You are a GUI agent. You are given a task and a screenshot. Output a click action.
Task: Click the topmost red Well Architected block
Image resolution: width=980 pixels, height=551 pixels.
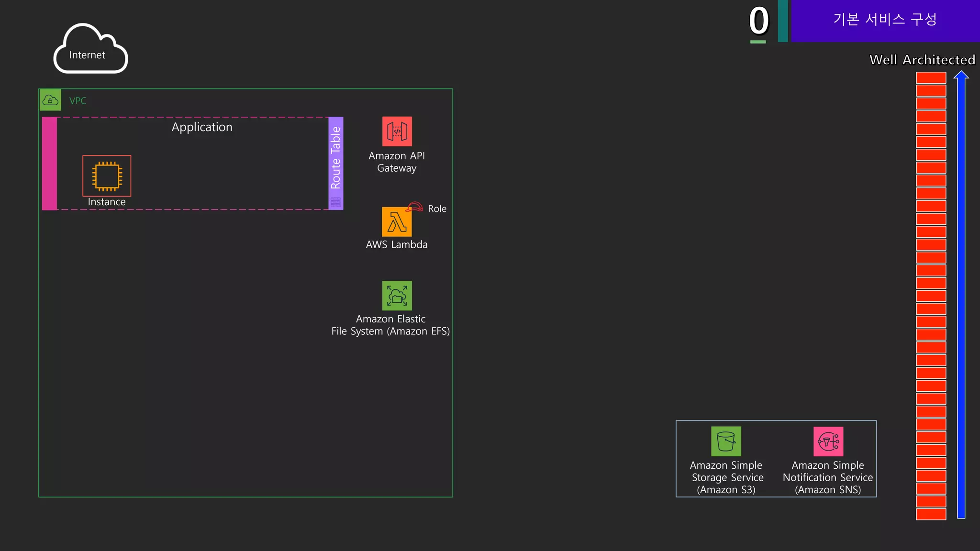[x=931, y=77]
